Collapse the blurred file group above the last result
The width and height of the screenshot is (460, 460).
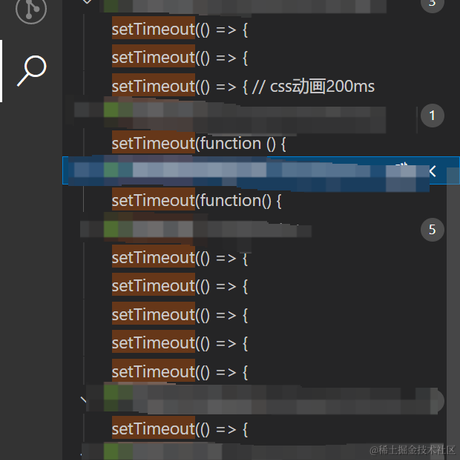click(x=83, y=399)
